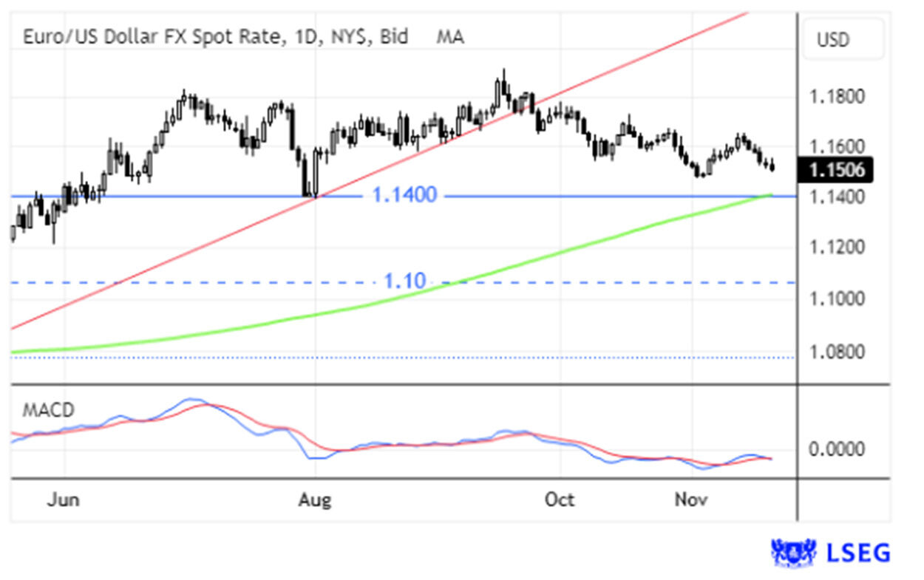
Task: Click the 1.1800 price axis label
Action: click(835, 97)
